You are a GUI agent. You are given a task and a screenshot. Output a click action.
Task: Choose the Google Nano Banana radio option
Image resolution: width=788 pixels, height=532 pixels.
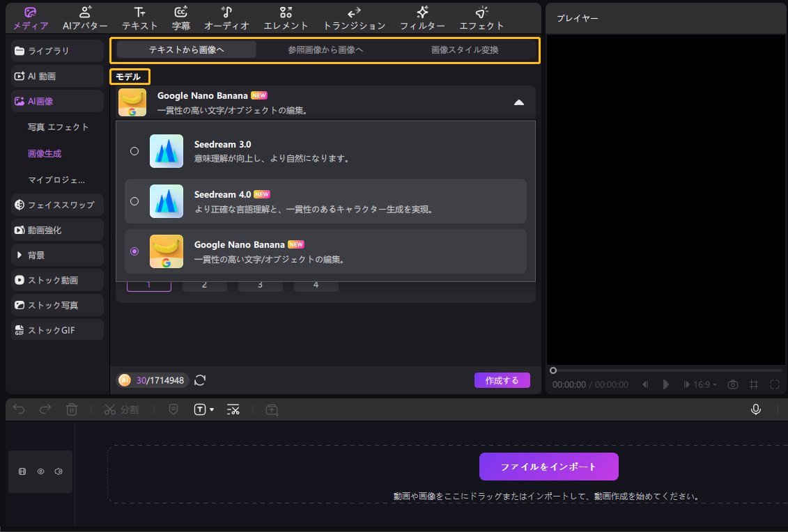[134, 251]
